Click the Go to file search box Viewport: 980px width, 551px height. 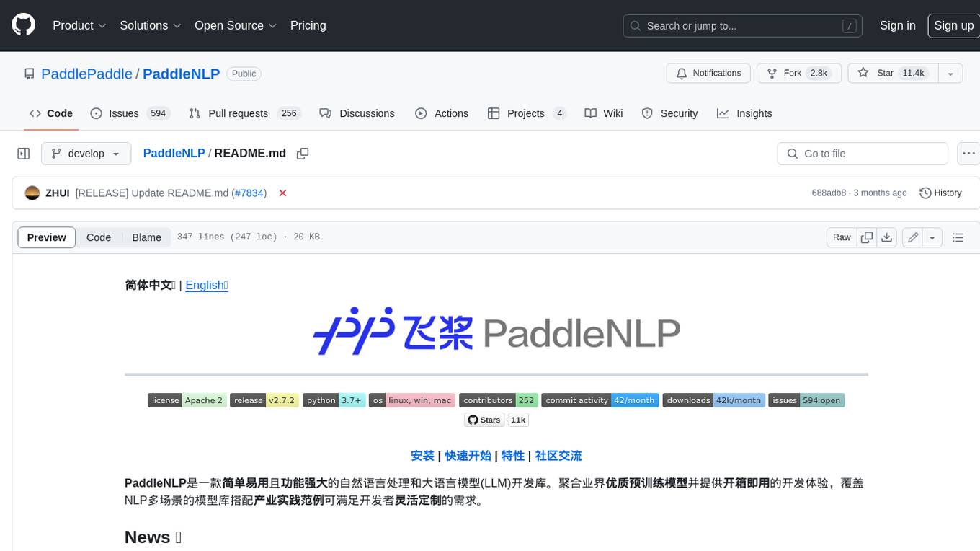(863, 154)
